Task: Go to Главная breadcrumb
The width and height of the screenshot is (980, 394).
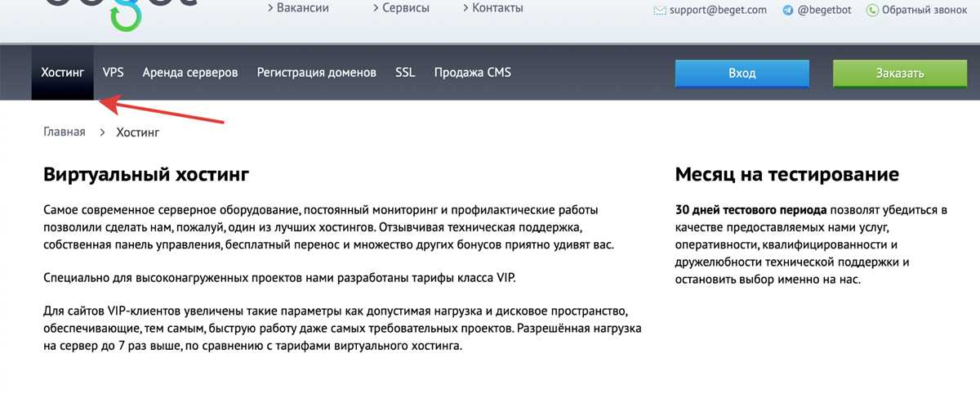Action: (x=65, y=132)
